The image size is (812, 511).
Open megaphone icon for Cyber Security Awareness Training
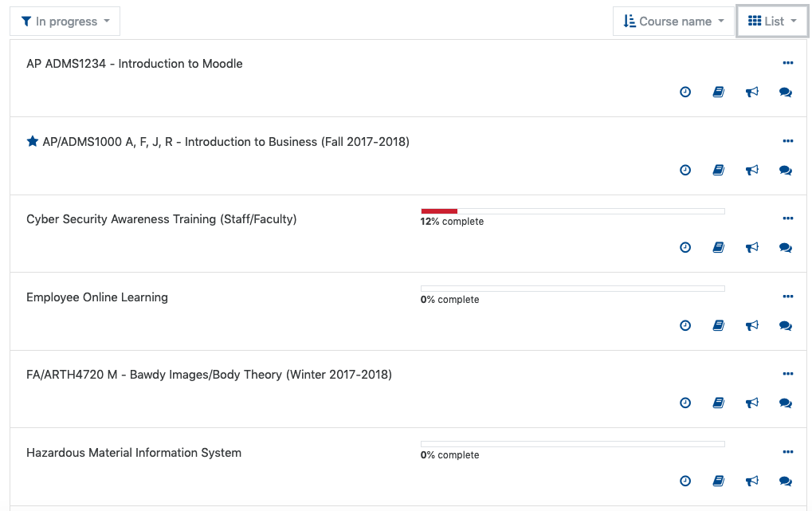point(752,248)
